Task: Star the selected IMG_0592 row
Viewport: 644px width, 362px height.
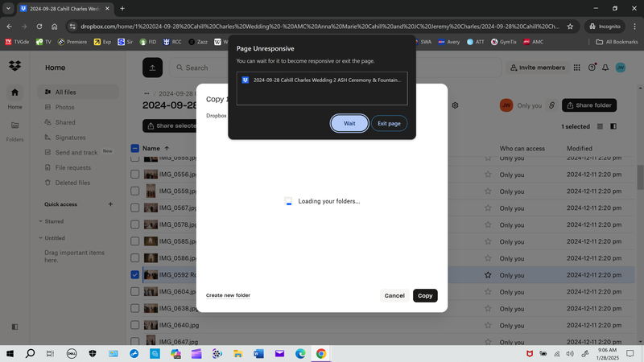Action: 488,275
